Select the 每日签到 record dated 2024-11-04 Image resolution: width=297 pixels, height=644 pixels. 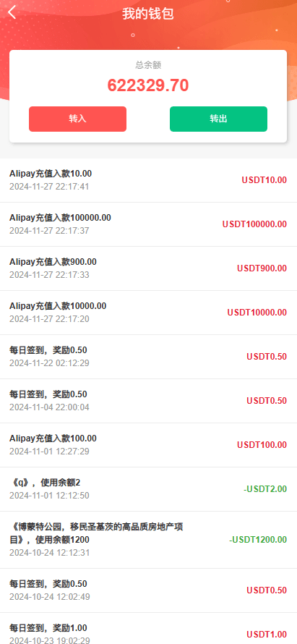click(149, 401)
